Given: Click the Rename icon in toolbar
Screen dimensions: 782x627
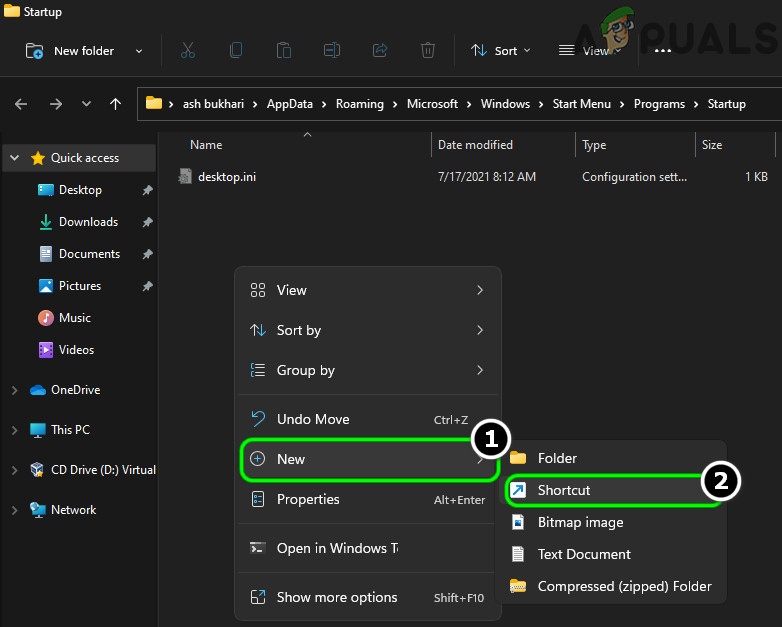Looking at the screenshot, I should pos(332,50).
